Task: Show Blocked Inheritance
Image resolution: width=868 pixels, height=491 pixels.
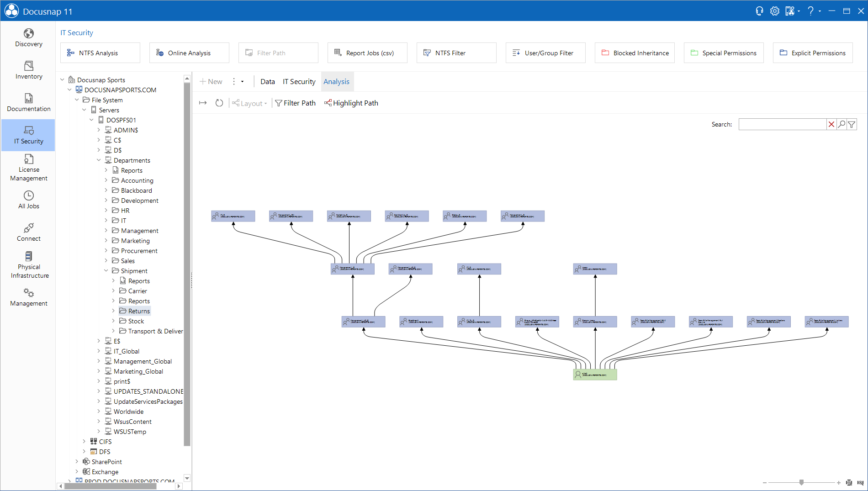Action: point(635,53)
